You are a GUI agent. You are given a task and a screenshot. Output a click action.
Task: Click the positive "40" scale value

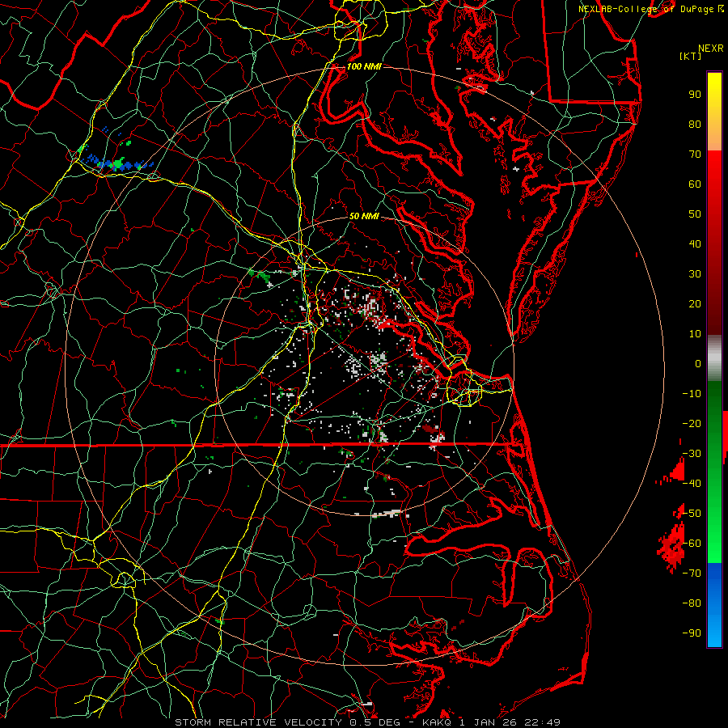click(695, 244)
